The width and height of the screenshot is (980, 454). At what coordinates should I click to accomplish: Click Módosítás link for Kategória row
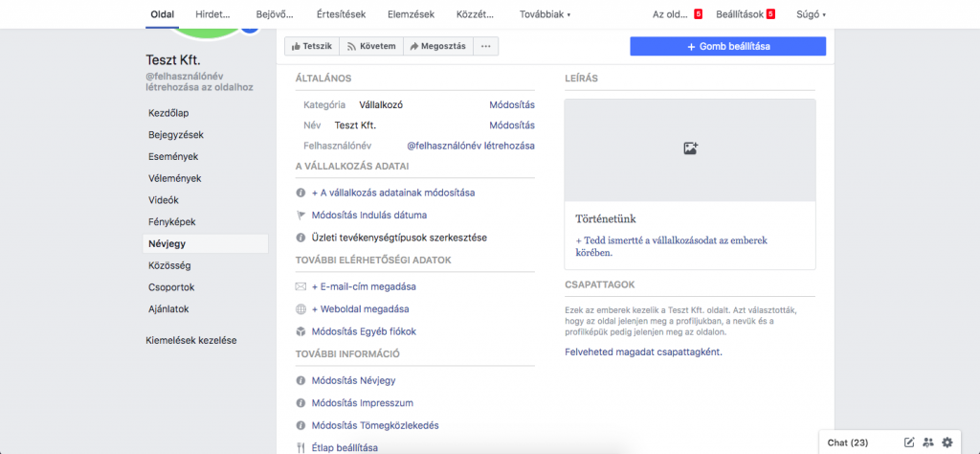click(x=512, y=105)
